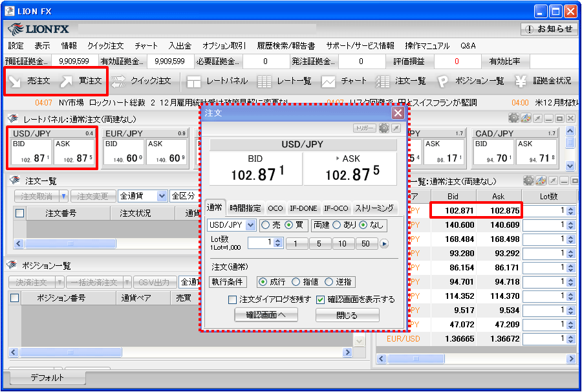Open the rate list panel's color palette icon

pyautogui.click(x=541, y=180)
